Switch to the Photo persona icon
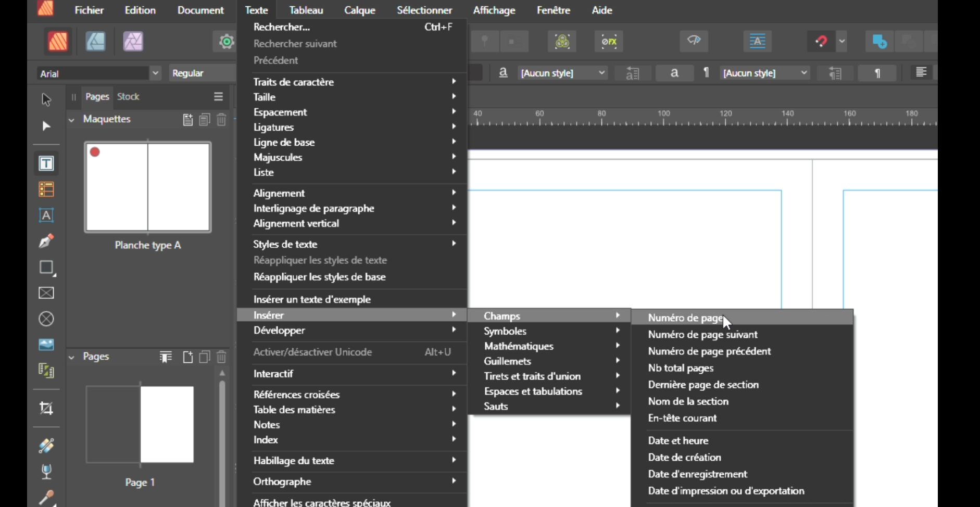The height and width of the screenshot is (507, 980). click(133, 42)
